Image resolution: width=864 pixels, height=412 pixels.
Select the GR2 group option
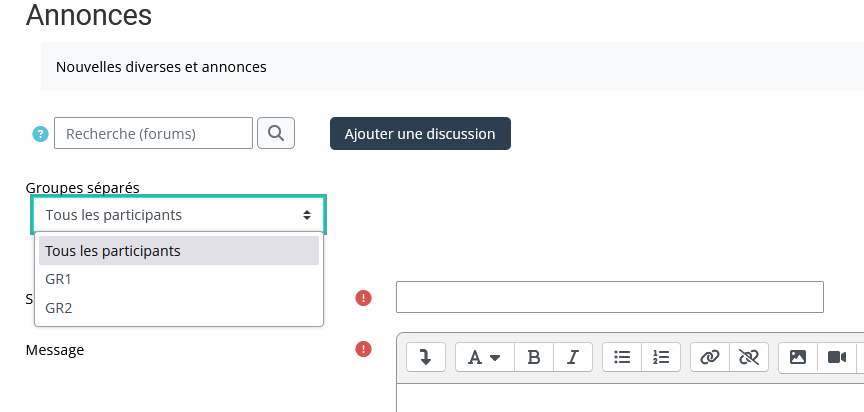click(x=179, y=308)
